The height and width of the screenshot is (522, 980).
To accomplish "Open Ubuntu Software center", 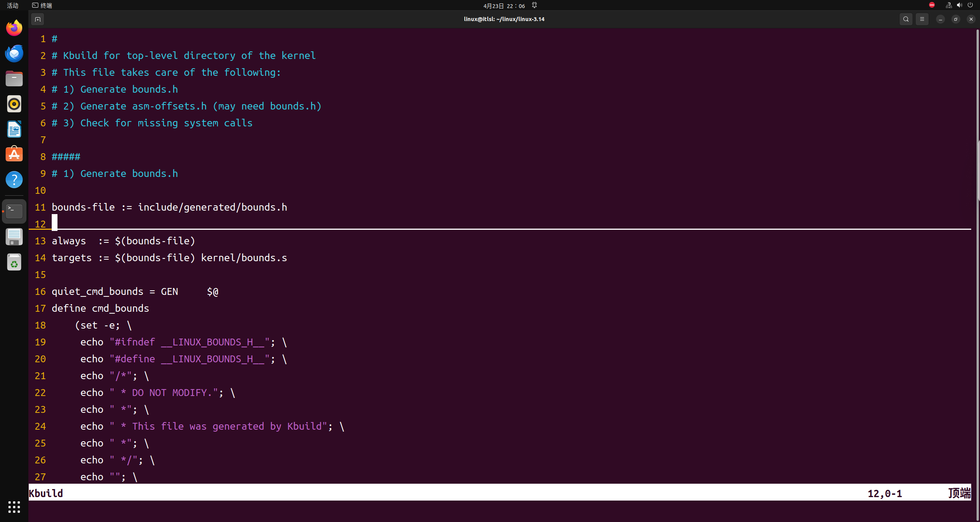I will pyautogui.click(x=14, y=154).
